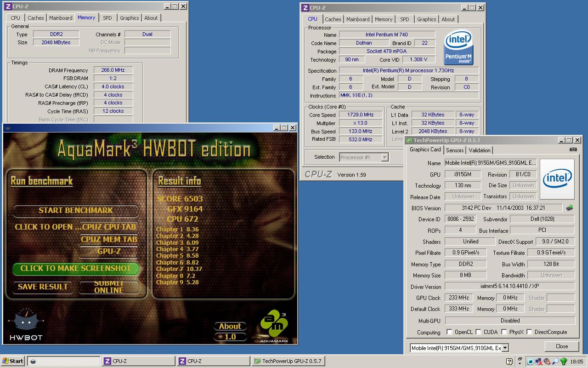Click the GPU-Z Name field

click(491, 163)
